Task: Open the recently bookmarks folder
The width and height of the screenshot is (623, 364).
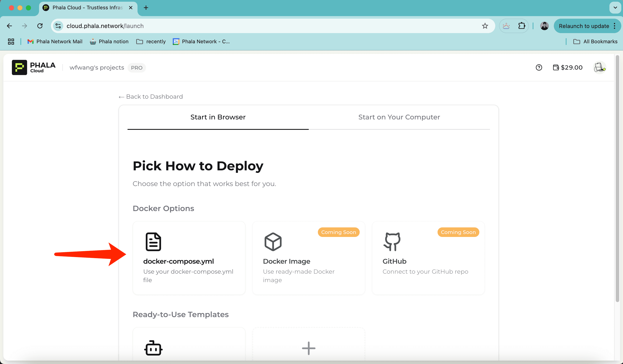Action: point(151,42)
